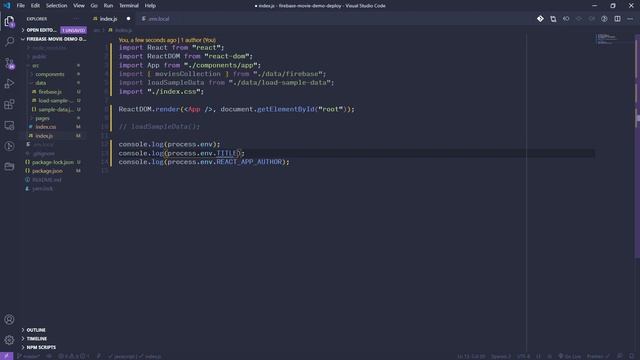Open the Source Control view
640x360 pixels.
[9, 63]
